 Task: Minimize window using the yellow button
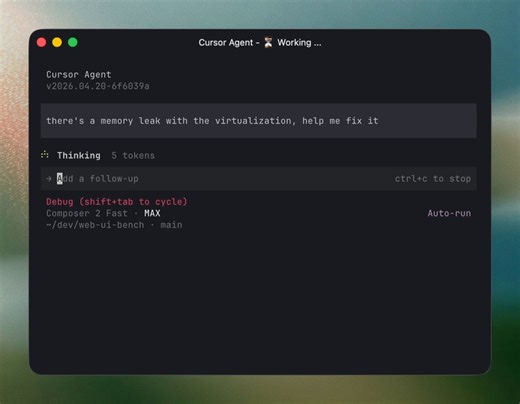click(57, 42)
